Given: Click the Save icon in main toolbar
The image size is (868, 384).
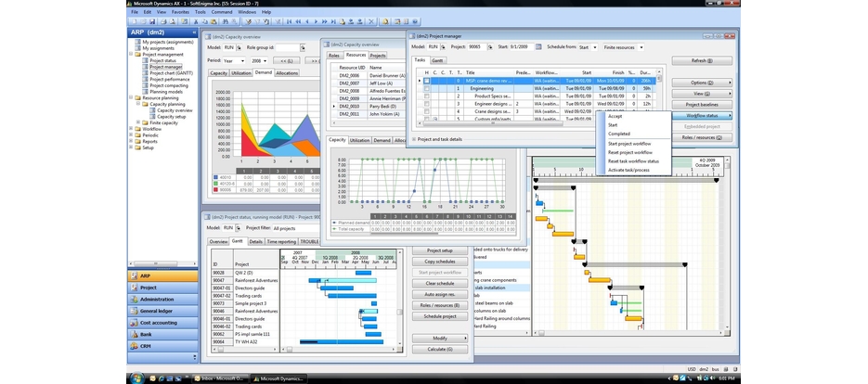Looking at the screenshot, I should click(x=152, y=21).
